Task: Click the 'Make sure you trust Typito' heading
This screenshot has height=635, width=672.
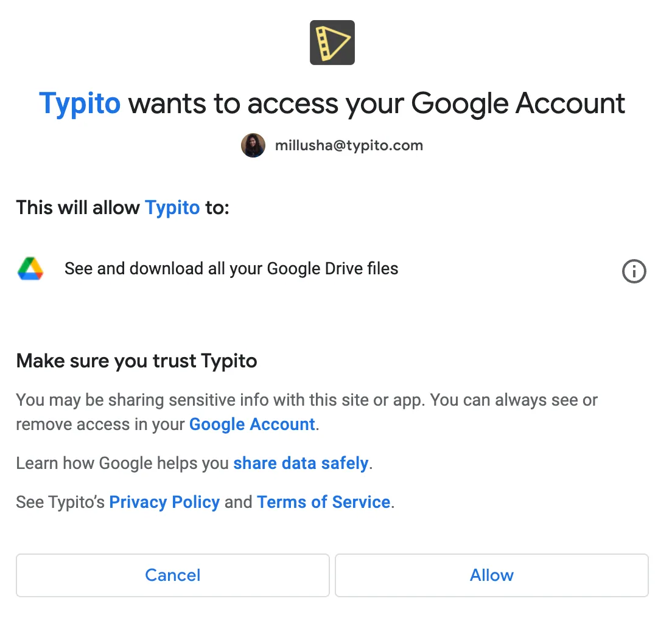Action: tap(136, 361)
